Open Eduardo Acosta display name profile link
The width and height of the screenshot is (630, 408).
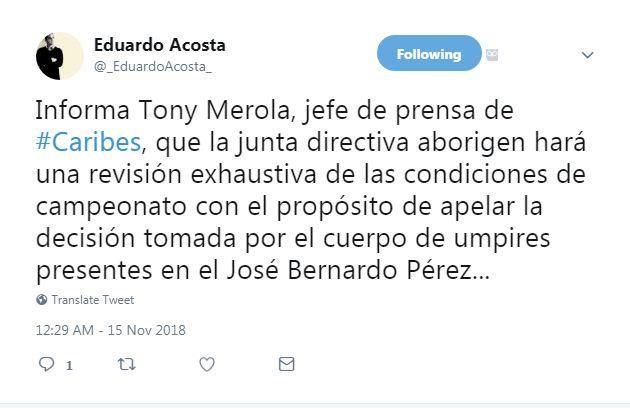(x=160, y=45)
